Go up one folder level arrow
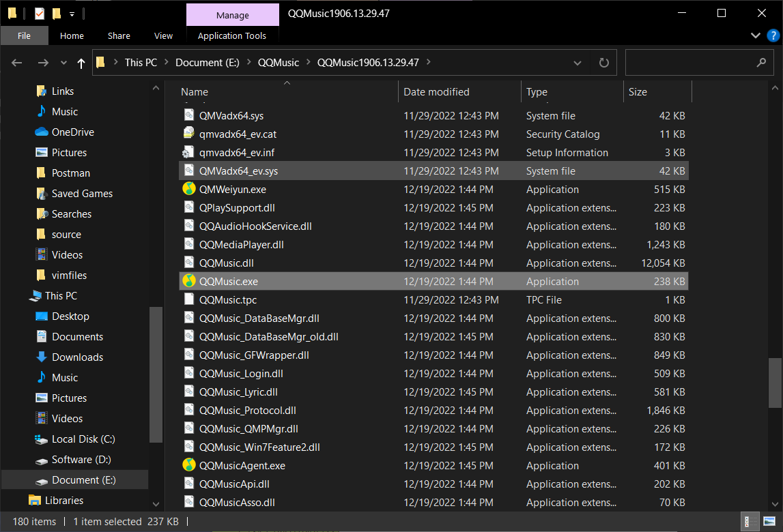Screen dimensions: 783x532 tap(81, 63)
